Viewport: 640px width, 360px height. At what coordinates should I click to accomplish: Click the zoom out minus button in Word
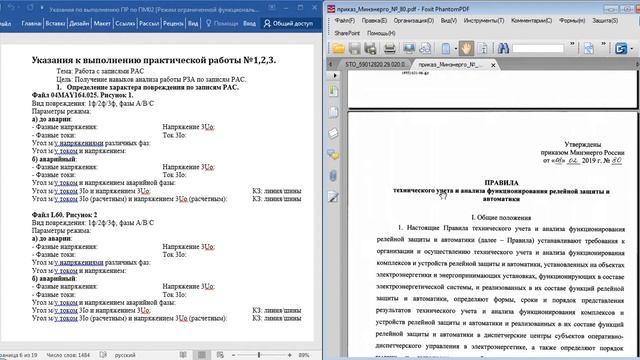click(x=233, y=355)
